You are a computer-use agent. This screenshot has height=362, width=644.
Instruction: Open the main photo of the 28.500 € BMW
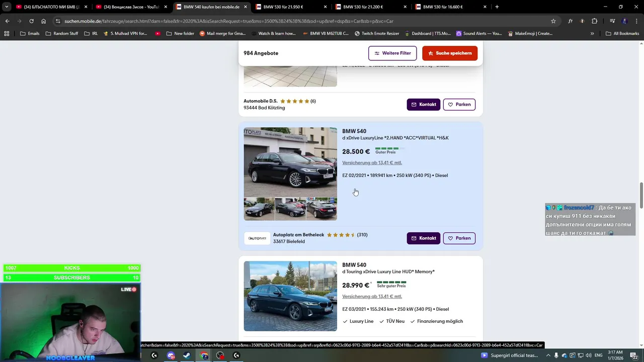tap(290, 162)
